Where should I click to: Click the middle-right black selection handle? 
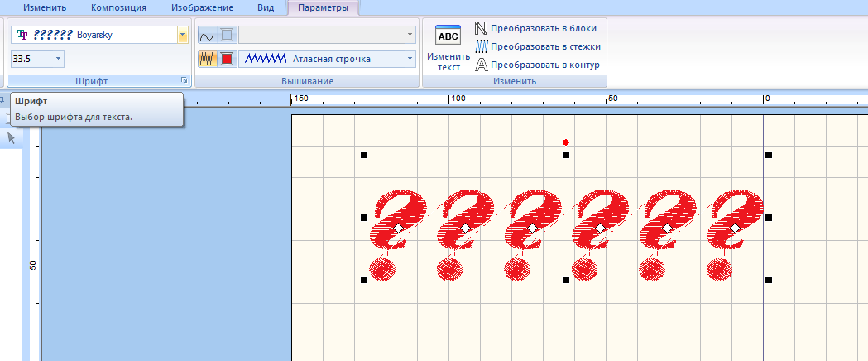pyautogui.click(x=769, y=218)
